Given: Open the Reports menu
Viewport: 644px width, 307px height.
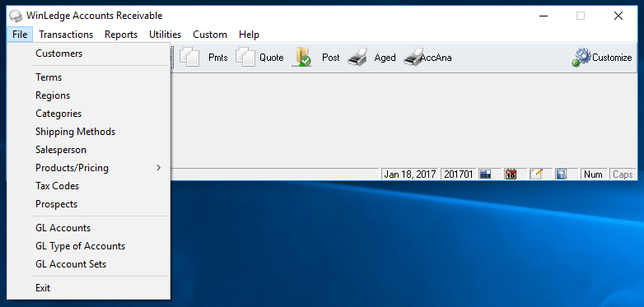Looking at the screenshot, I should 121,35.
